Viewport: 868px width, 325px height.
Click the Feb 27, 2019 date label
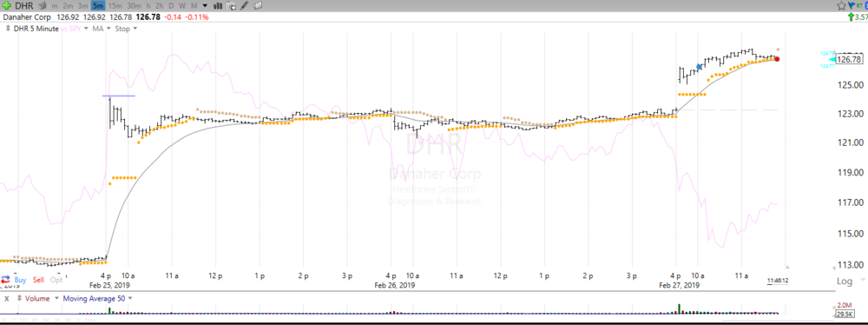click(x=679, y=285)
